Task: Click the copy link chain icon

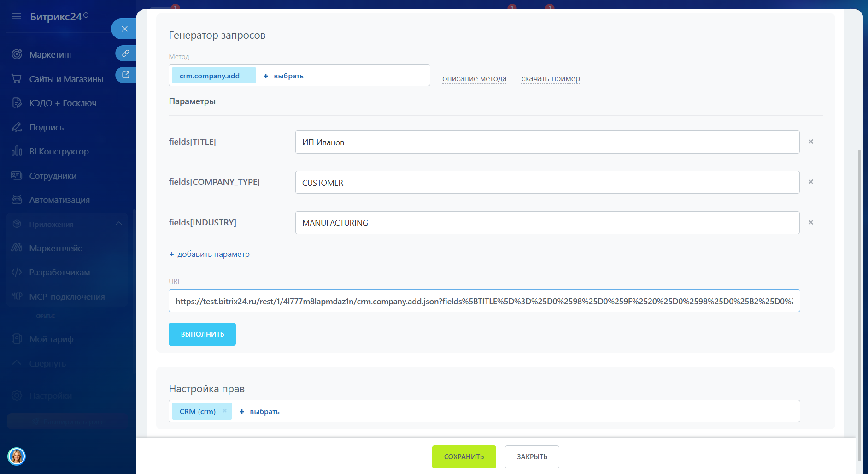Action: 125,53
